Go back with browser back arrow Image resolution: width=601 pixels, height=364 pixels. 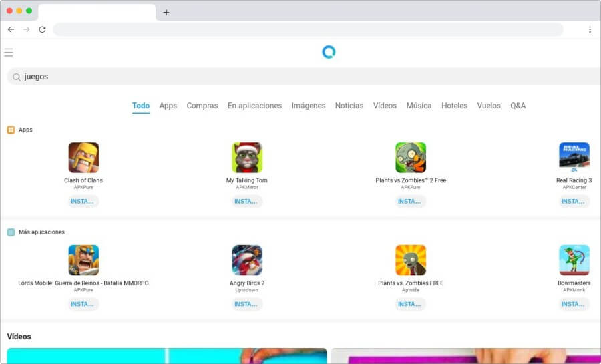11,29
